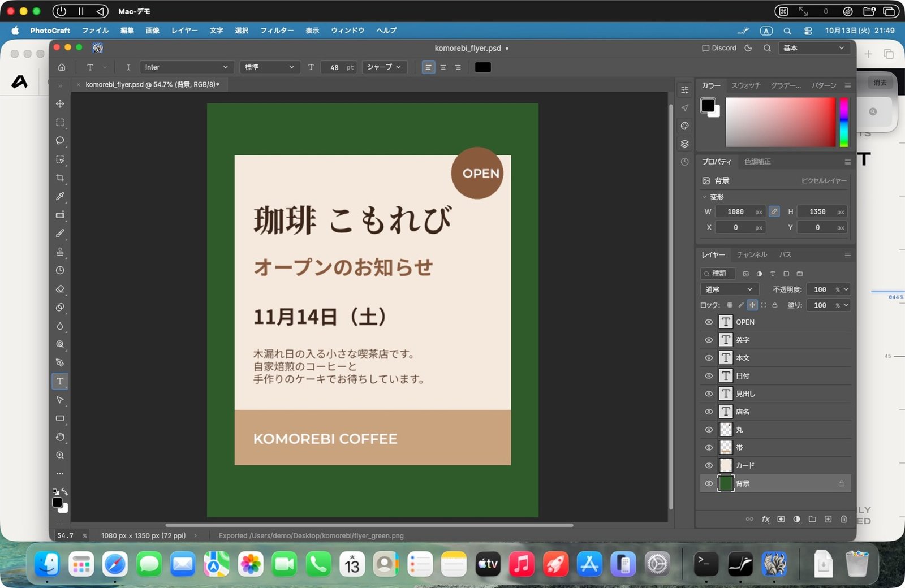The image size is (905, 588).
Task: Select center text alignment
Action: coord(443,67)
